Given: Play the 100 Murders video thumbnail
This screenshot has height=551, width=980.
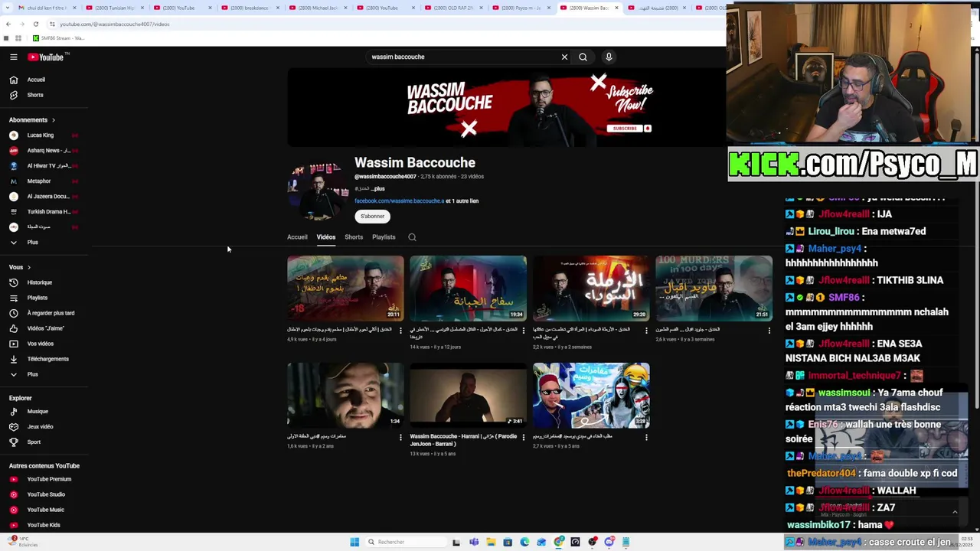Looking at the screenshot, I should click(x=714, y=288).
